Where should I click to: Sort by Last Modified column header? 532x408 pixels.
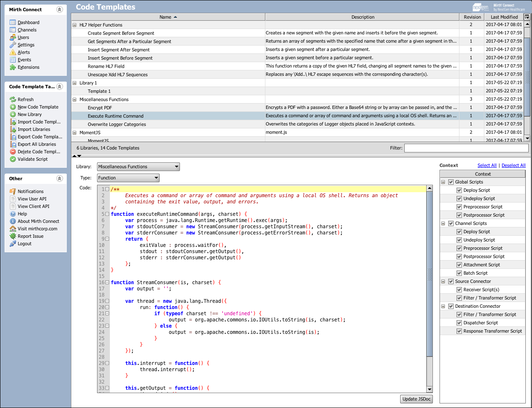[x=504, y=17]
